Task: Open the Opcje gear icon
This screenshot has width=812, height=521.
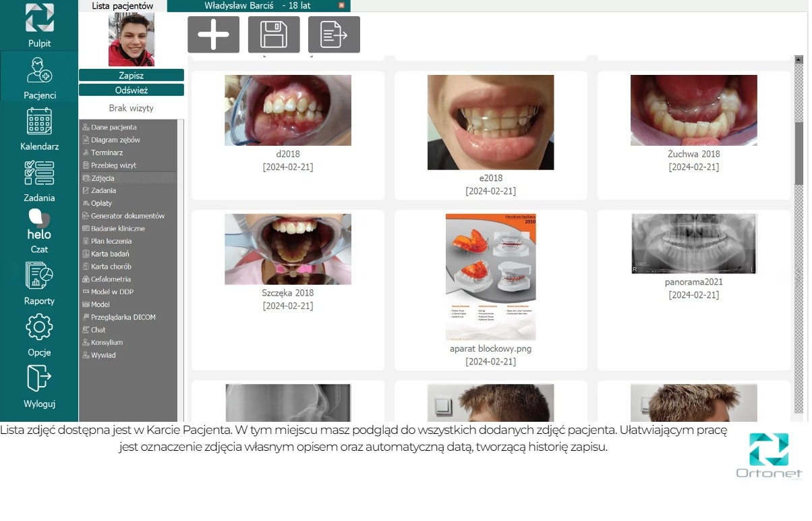Action: pos(39,327)
